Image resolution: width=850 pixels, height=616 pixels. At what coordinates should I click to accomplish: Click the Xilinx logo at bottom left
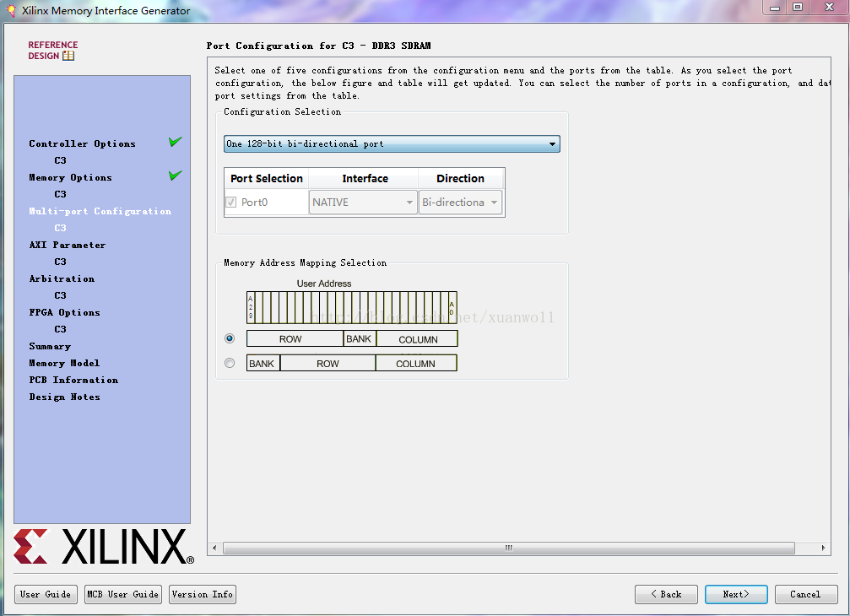(x=104, y=547)
